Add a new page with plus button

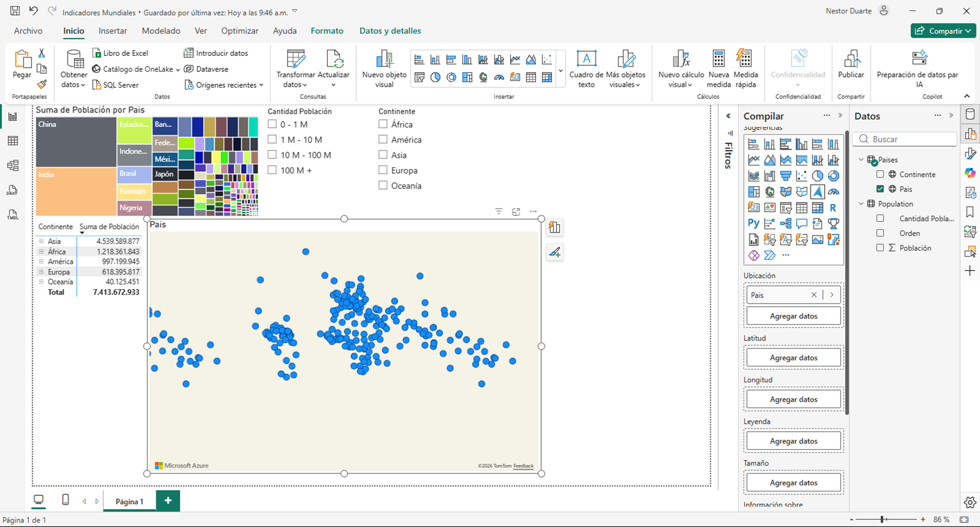168,501
